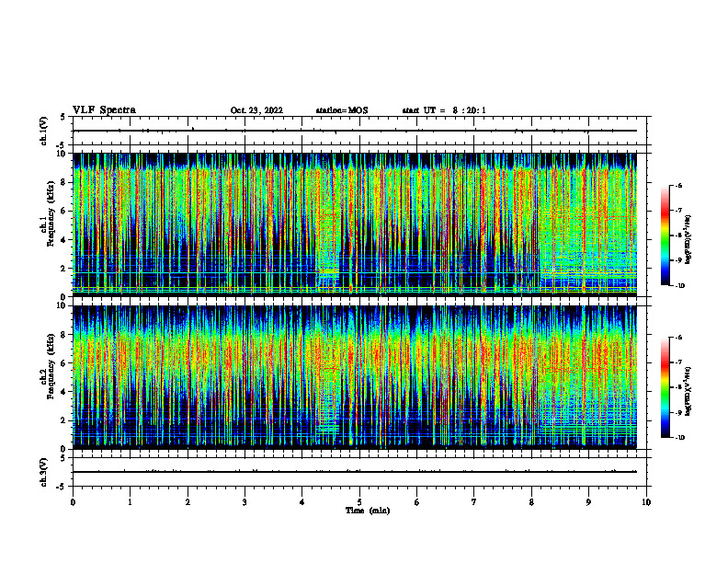
Task: Click the ch.1 colorbar log(PSD) unit label
Action: 688,240
